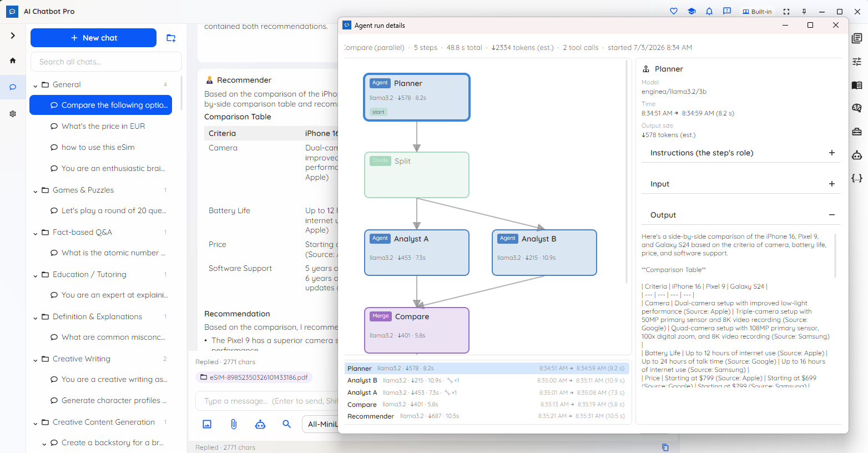The height and width of the screenshot is (453, 868).
Task: Open the toolbox icon in right sidebar
Action: 857,132
